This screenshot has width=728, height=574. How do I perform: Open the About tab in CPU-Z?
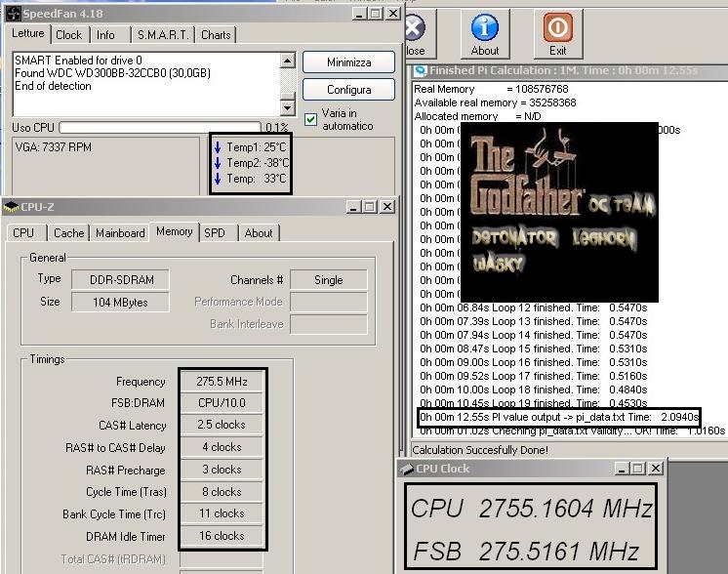coord(259,232)
